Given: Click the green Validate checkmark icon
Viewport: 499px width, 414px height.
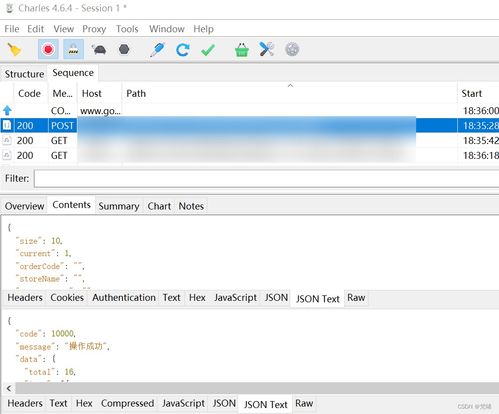Looking at the screenshot, I should (x=208, y=50).
